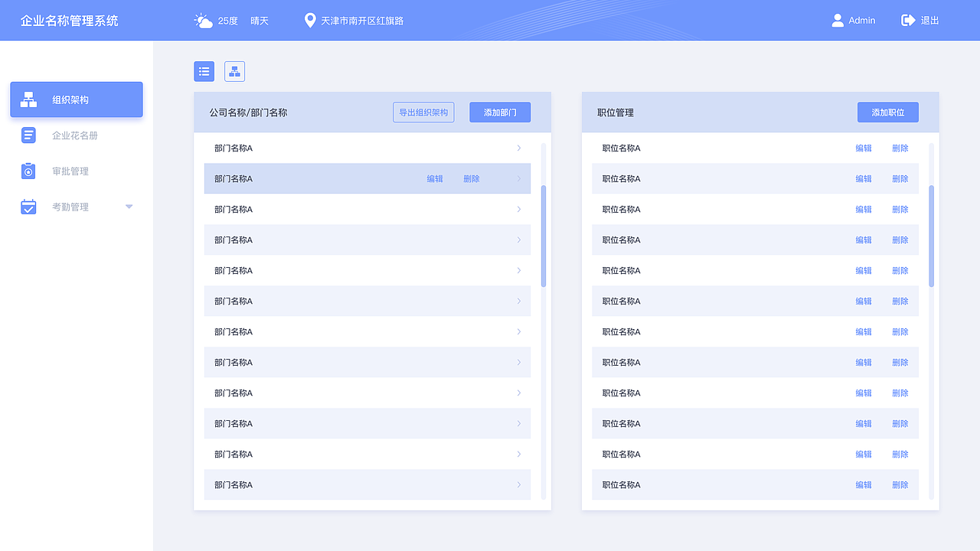Viewport: 980px width, 551px height.
Task: Open the 企业花名册 menu item
Action: [x=77, y=135]
